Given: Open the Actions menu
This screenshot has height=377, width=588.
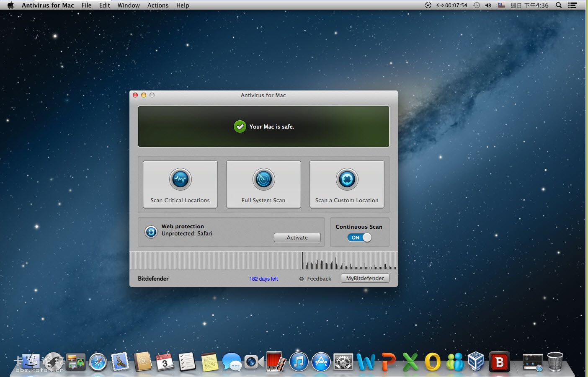Looking at the screenshot, I should (x=158, y=5).
